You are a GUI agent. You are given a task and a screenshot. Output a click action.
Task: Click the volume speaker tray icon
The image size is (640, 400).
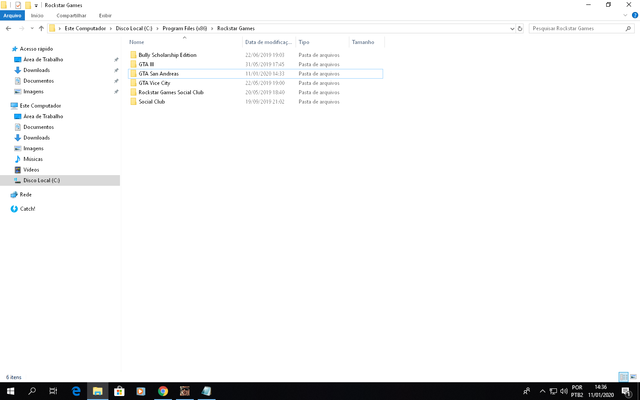(564, 391)
